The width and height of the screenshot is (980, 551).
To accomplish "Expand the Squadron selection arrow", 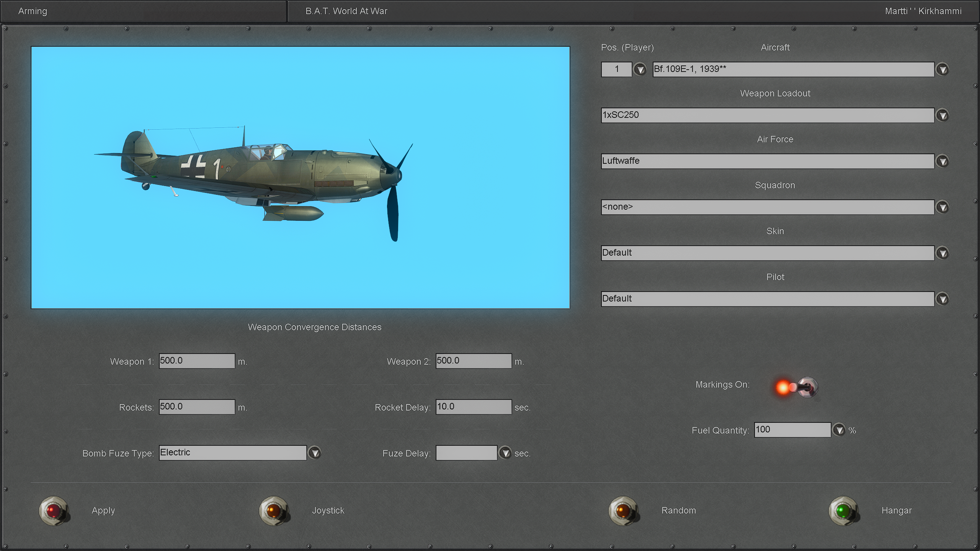I will click(x=942, y=207).
